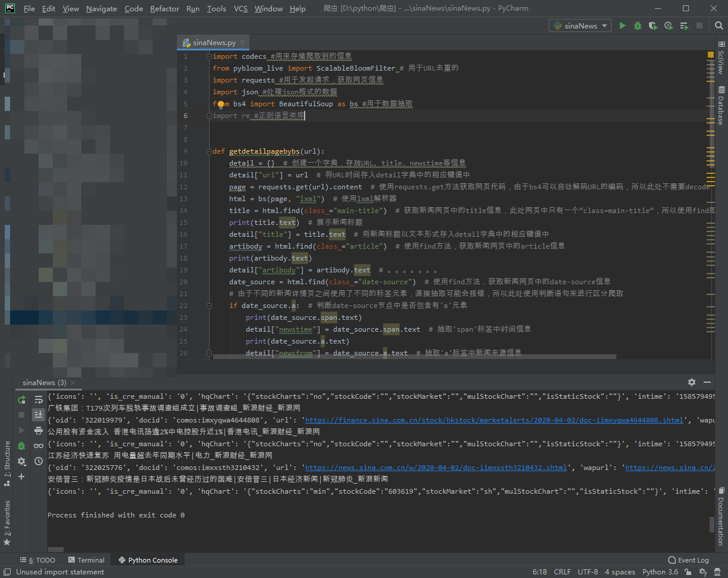
Task: Open the Structure side panel
Action: [x=7, y=463]
